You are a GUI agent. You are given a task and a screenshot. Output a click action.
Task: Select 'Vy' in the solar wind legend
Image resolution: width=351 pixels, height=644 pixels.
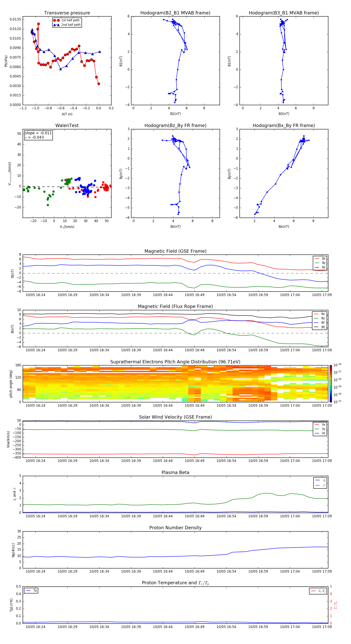pos(320,429)
